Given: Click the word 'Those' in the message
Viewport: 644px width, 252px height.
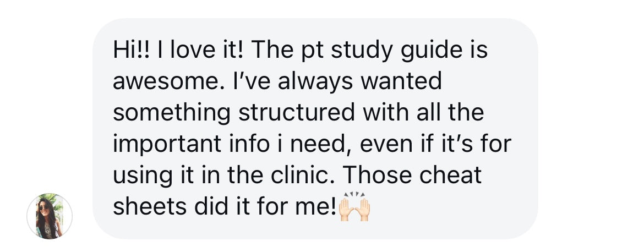Looking at the screenshot, I should (377, 175).
